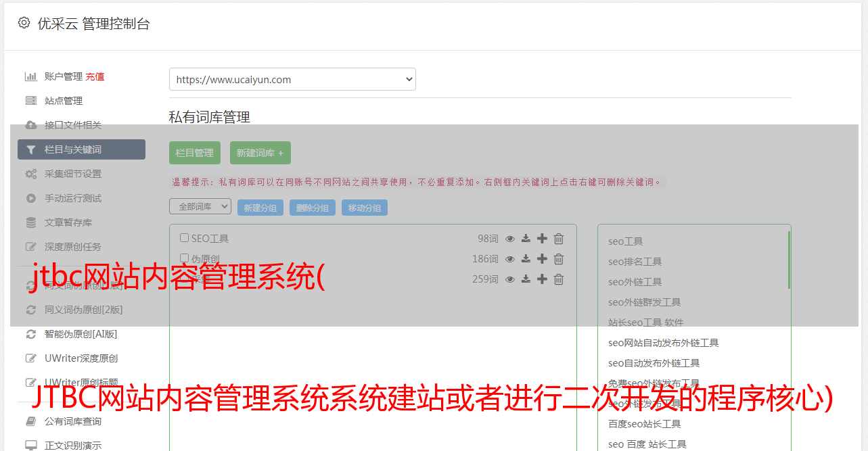Download the 伪原创 keyword library

click(x=526, y=259)
